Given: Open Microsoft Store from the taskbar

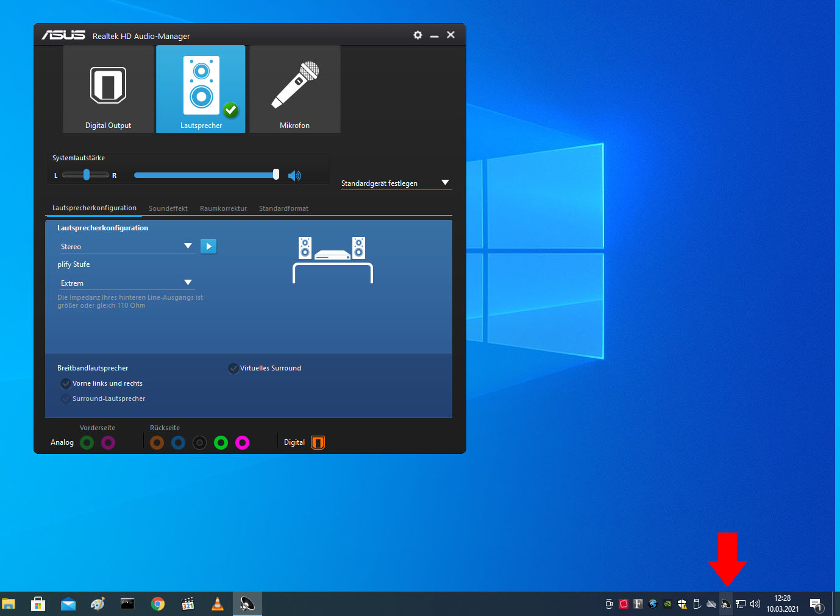Looking at the screenshot, I should pos(38,604).
